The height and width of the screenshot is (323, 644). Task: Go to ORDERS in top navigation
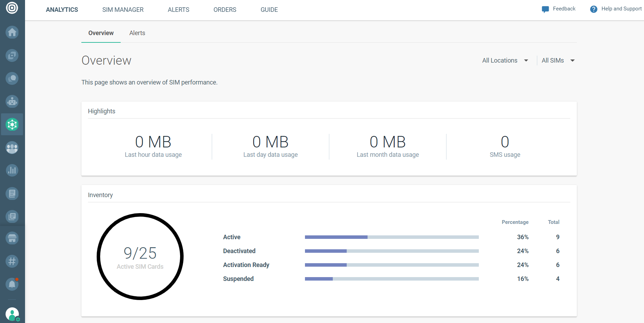pyautogui.click(x=225, y=10)
